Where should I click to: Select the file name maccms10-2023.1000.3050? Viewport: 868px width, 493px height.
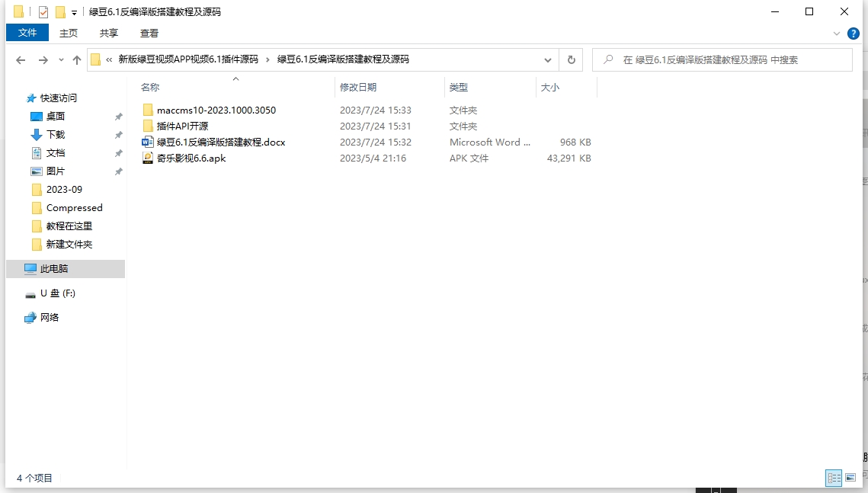pos(216,110)
